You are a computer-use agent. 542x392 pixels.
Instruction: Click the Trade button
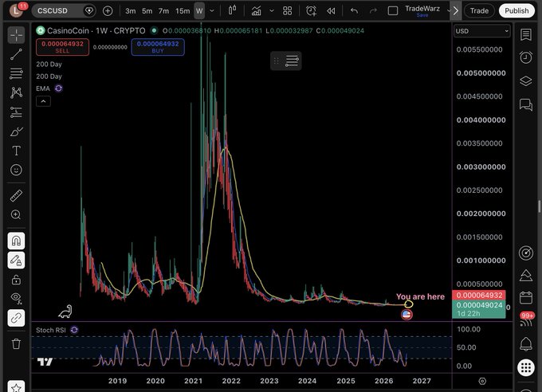(479, 10)
